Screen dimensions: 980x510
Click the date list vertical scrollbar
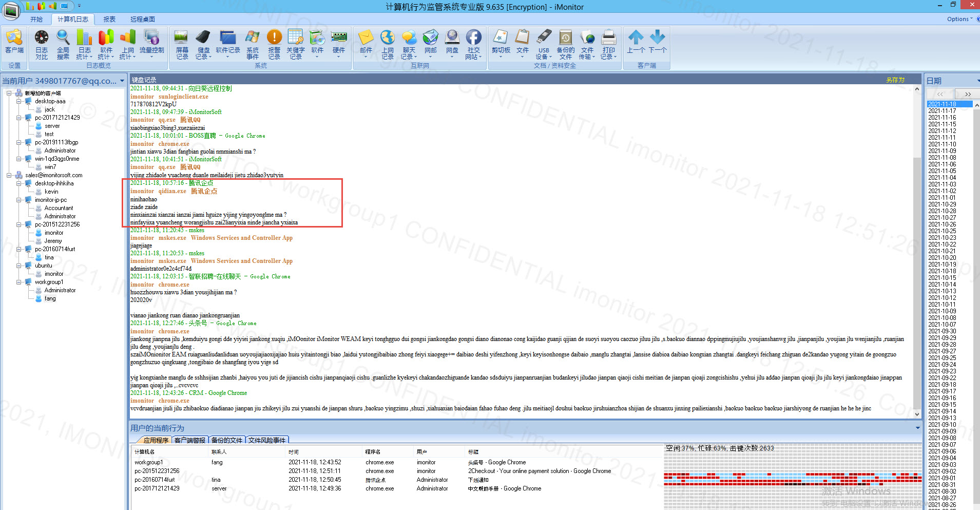976,305
